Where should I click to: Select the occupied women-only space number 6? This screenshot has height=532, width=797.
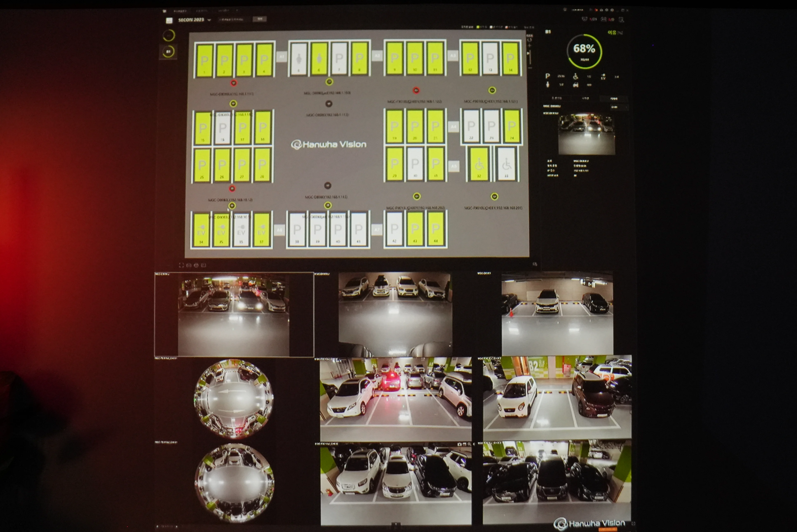pyautogui.click(x=319, y=59)
